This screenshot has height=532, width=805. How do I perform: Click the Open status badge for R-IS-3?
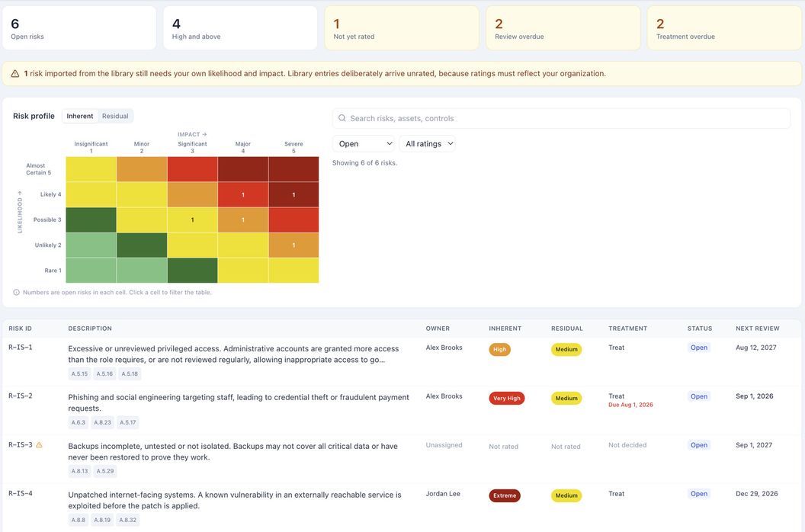coord(699,445)
